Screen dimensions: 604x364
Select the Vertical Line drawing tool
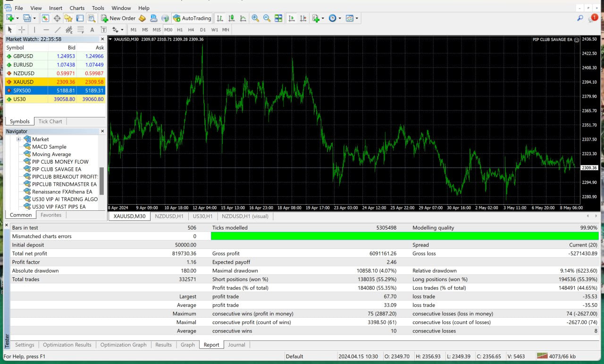pos(34,30)
